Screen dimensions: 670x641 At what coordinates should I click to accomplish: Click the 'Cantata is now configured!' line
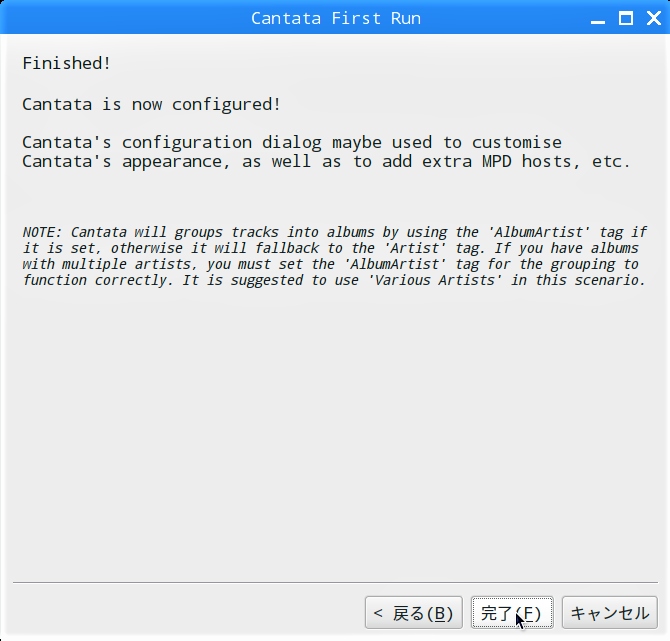click(x=151, y=104)
